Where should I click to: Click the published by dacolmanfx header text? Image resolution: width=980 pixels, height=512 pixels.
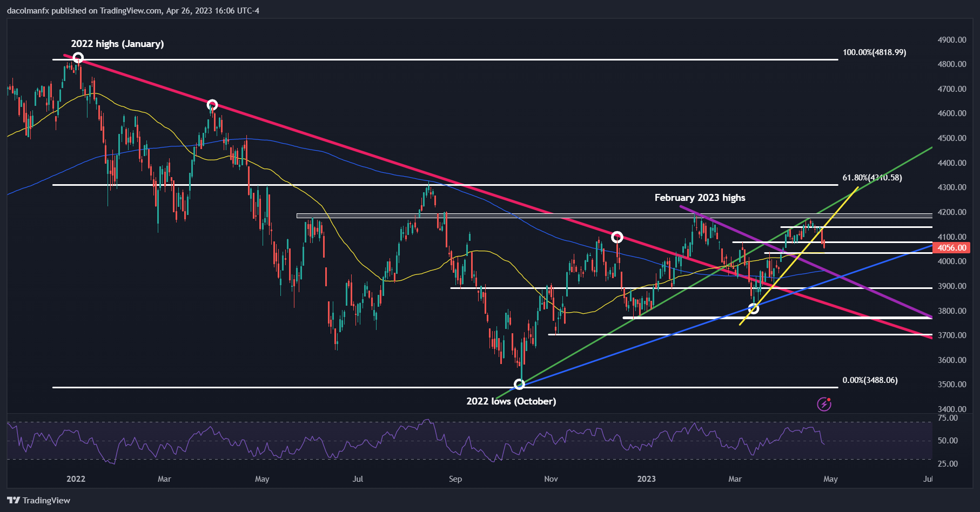pyautogui.click(x=133, y=11)
